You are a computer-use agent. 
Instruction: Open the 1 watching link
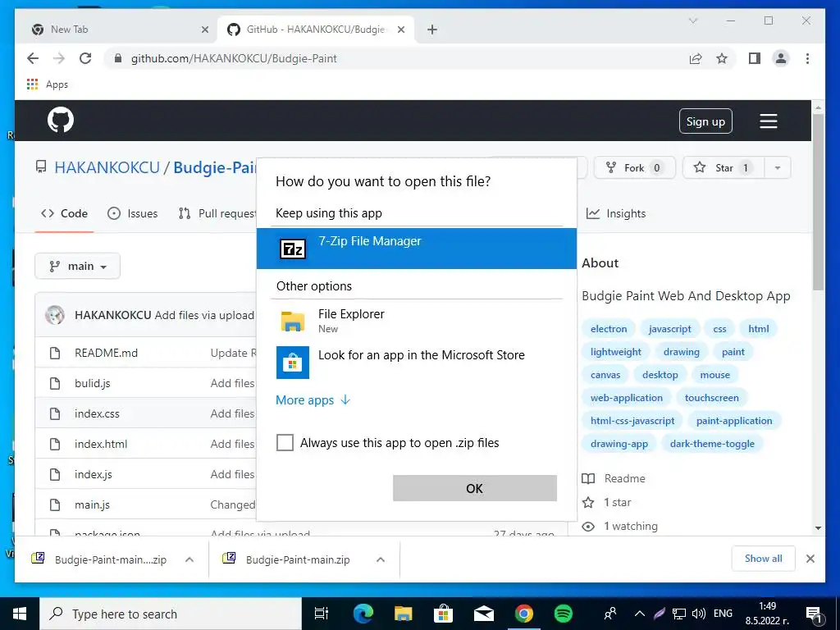pyautogui.click(x=620, y=526)
